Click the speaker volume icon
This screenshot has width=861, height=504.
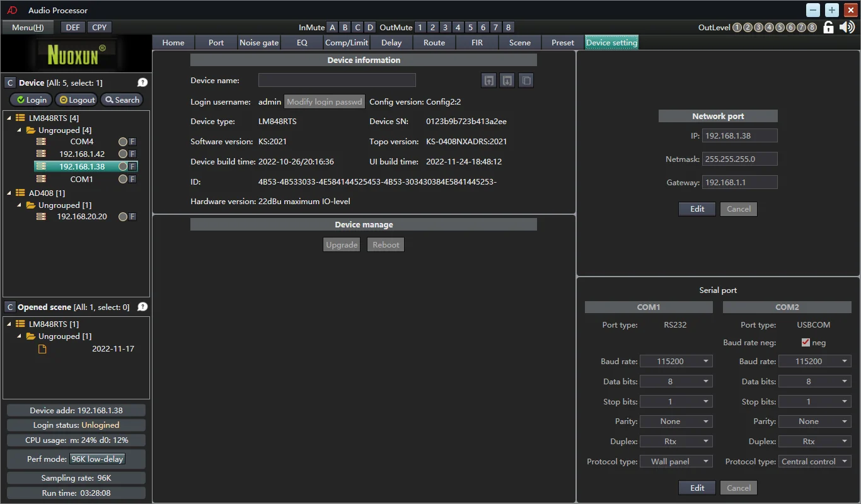[x=847, y=27]
